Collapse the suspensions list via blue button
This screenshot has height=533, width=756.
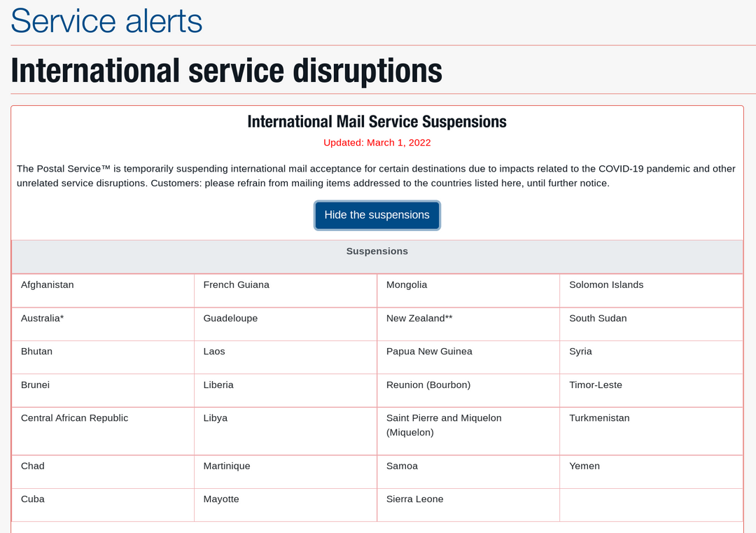[377, 215]
